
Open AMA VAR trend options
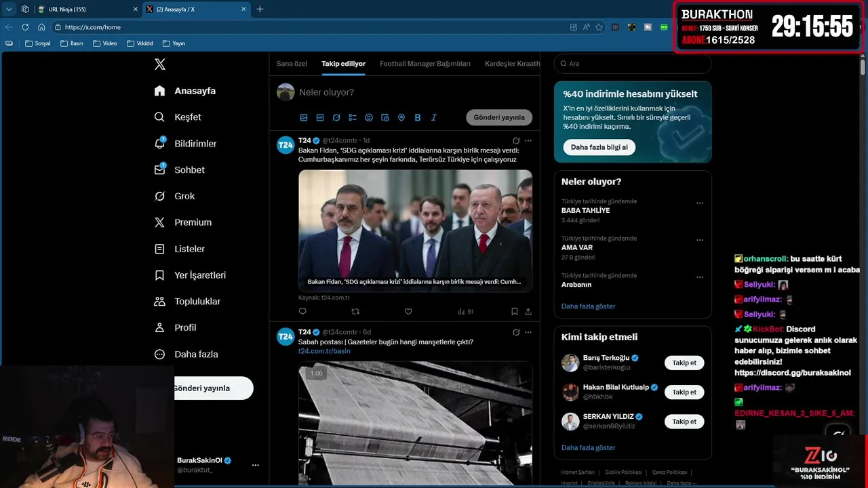[700, 241]
